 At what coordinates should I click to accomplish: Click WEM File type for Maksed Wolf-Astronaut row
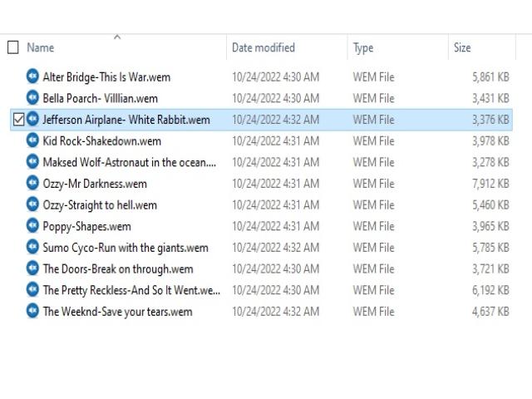tap(373, 163)
